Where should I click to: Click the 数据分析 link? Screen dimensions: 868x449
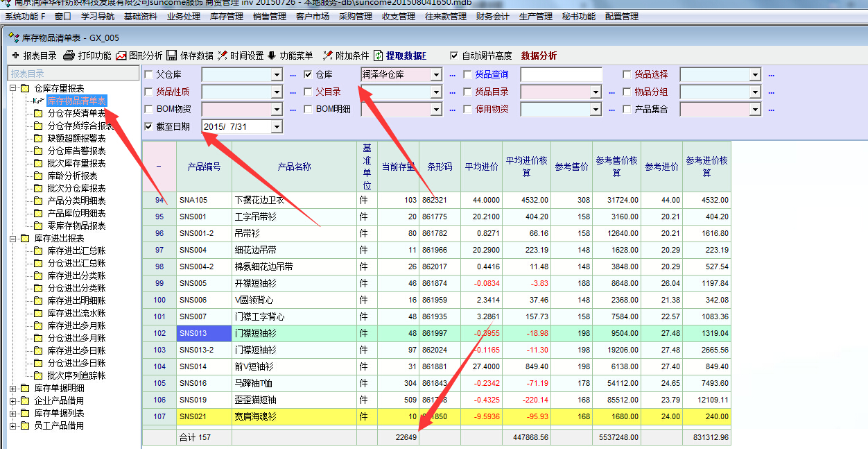539,56
